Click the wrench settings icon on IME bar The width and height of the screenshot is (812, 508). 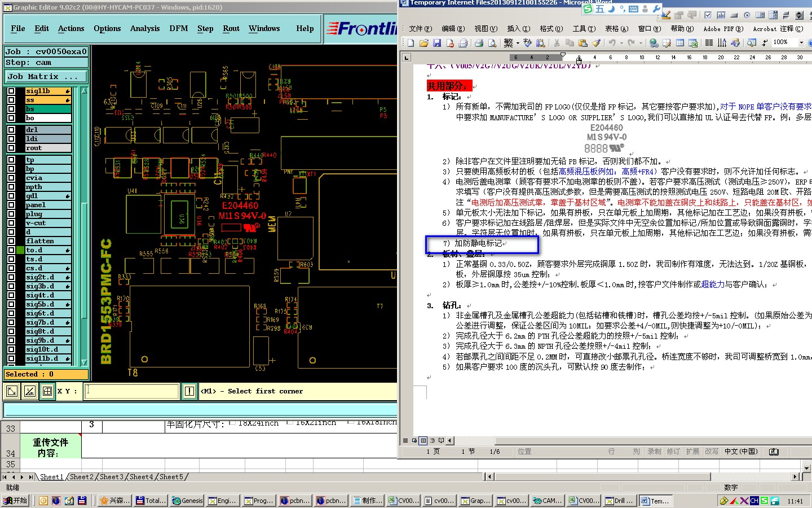pos(656,9)
